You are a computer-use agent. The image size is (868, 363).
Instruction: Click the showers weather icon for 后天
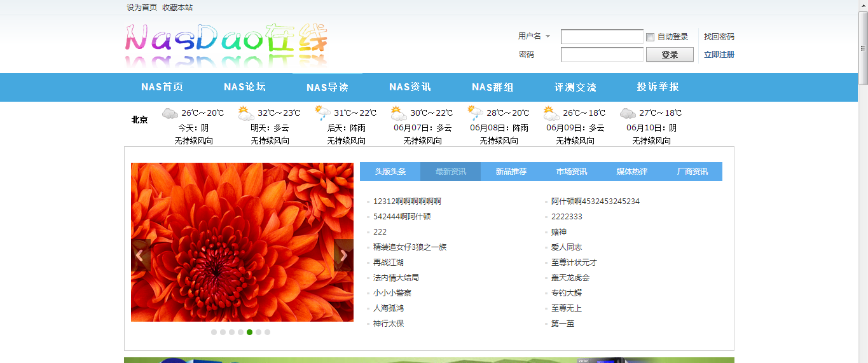(x=322, y=113)
